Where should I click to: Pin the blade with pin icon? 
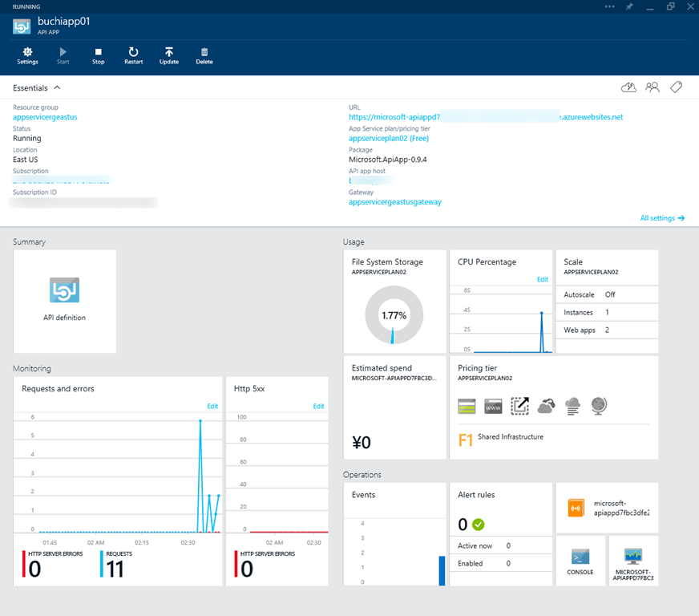click(629, 6)
